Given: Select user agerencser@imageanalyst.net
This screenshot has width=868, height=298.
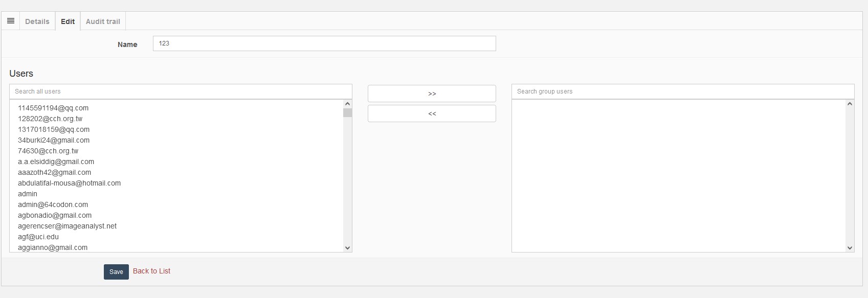Looking at the screenshot, I should point(67,226).
